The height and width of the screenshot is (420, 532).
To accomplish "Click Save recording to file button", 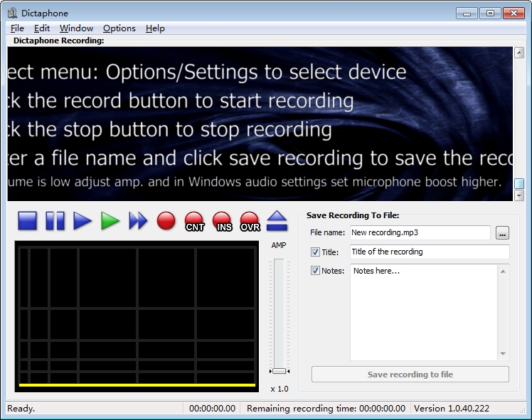I will 410,375.
